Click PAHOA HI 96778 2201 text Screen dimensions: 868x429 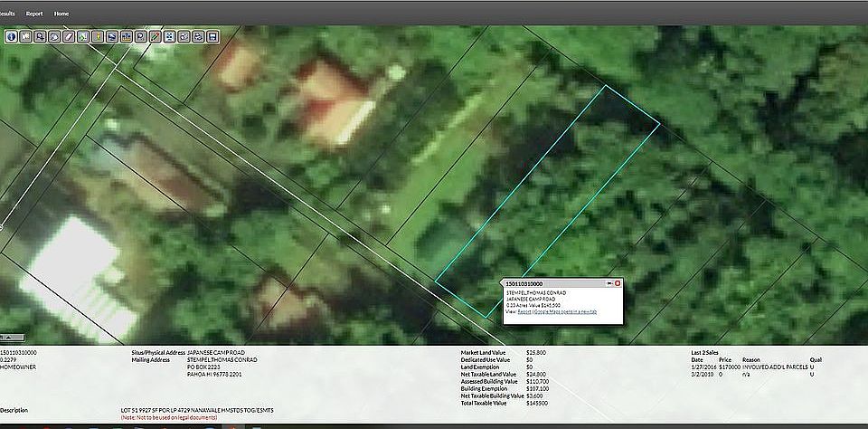214,374
